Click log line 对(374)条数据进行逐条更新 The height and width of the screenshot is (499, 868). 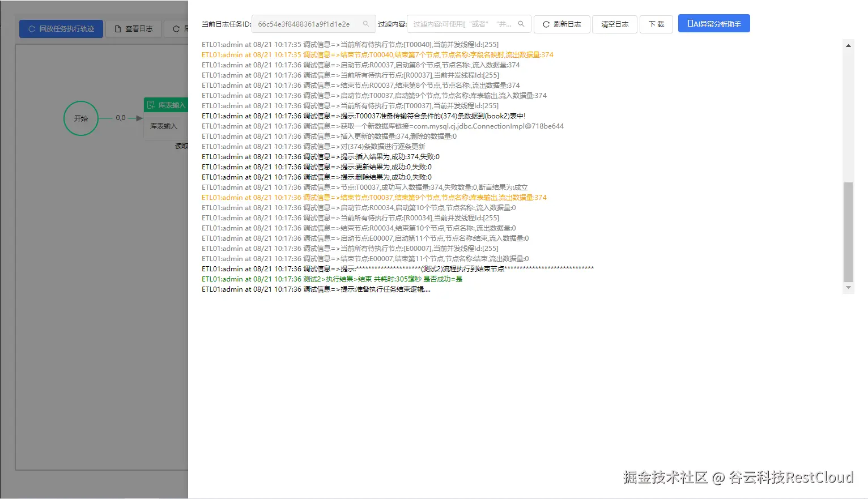[x=313, y=147]
